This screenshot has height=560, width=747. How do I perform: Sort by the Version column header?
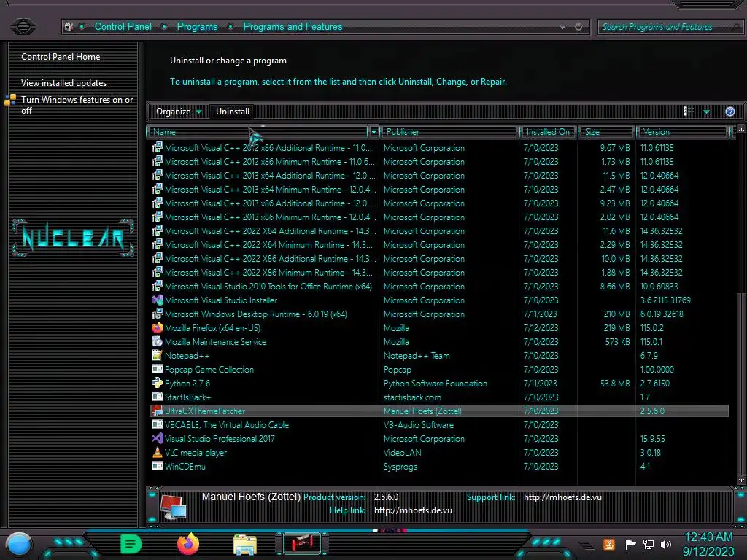[682, 132]
